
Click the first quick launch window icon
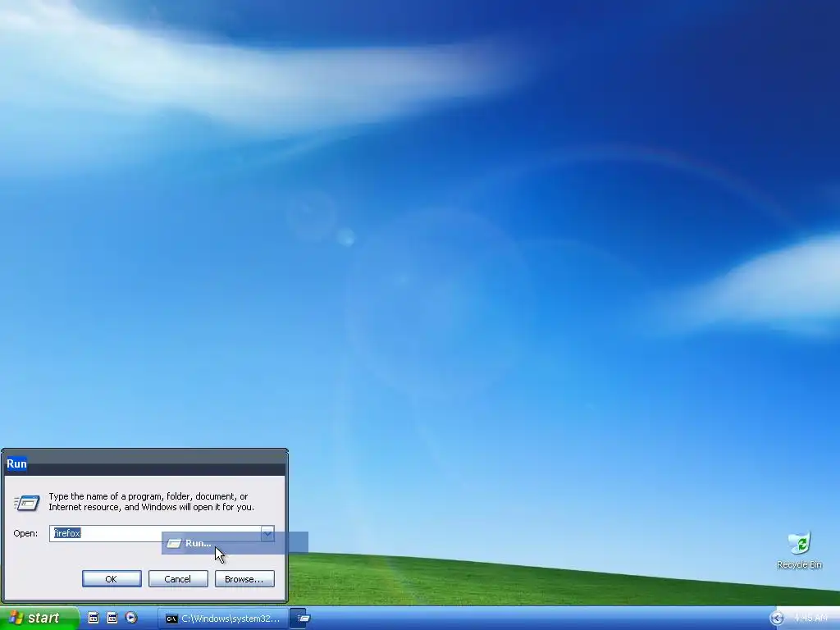coord(94,618)
